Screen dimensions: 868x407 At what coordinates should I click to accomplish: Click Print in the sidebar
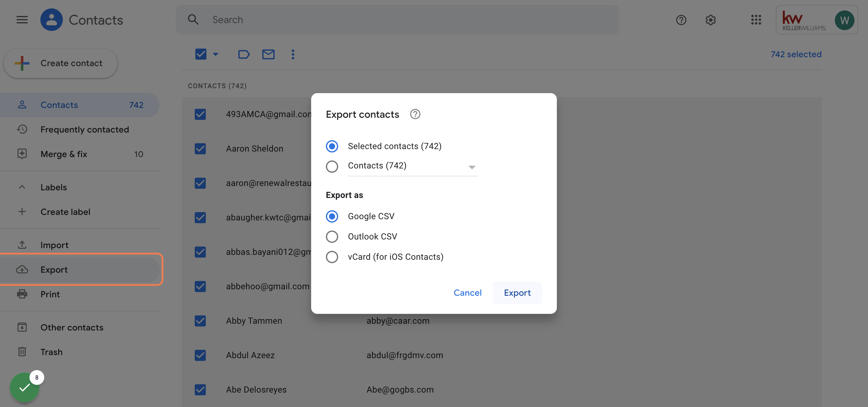[x=80, y=294]
